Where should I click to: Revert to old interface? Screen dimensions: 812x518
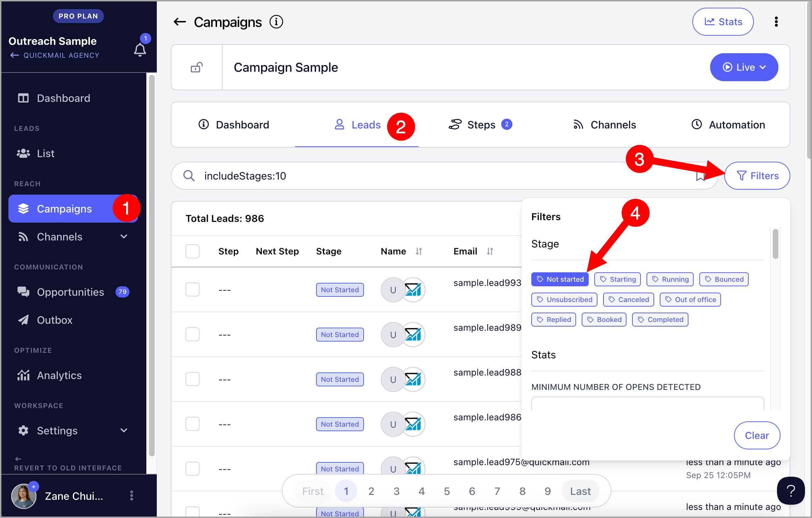pyautogui.click(x=68, y=464)
